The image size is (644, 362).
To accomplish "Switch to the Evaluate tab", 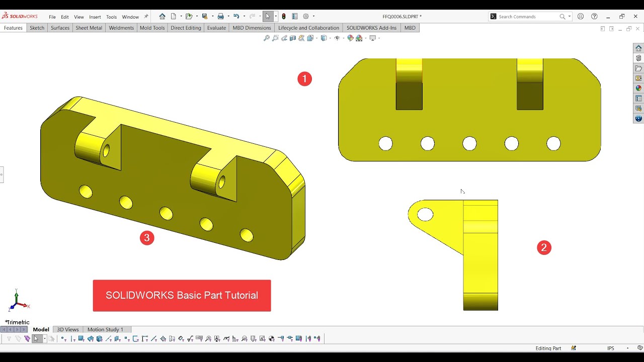I will (216, 28).
